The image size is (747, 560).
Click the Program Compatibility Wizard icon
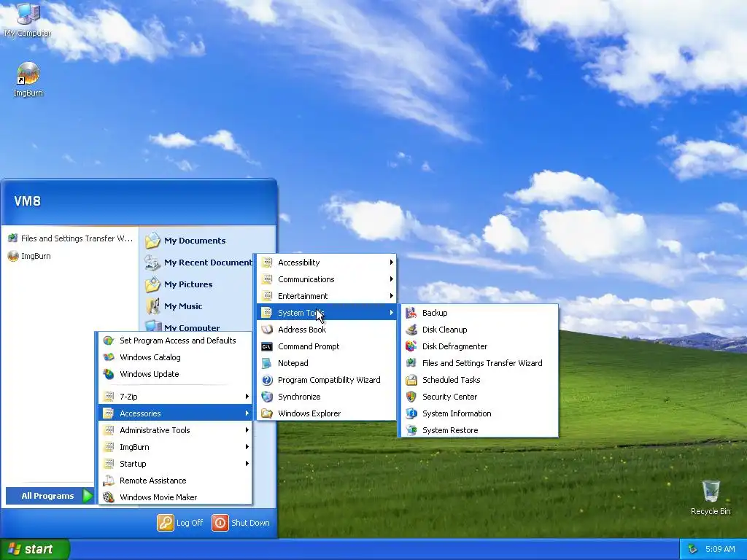pyautogui.click(x=267, y=380)
